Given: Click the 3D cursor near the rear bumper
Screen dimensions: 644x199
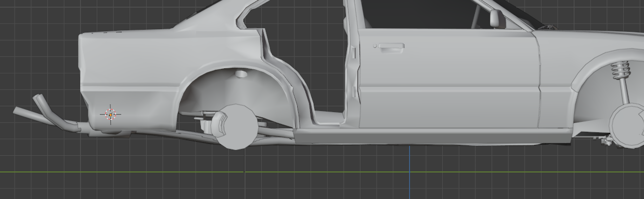Looking at the screenshot, I should (110, 115).
